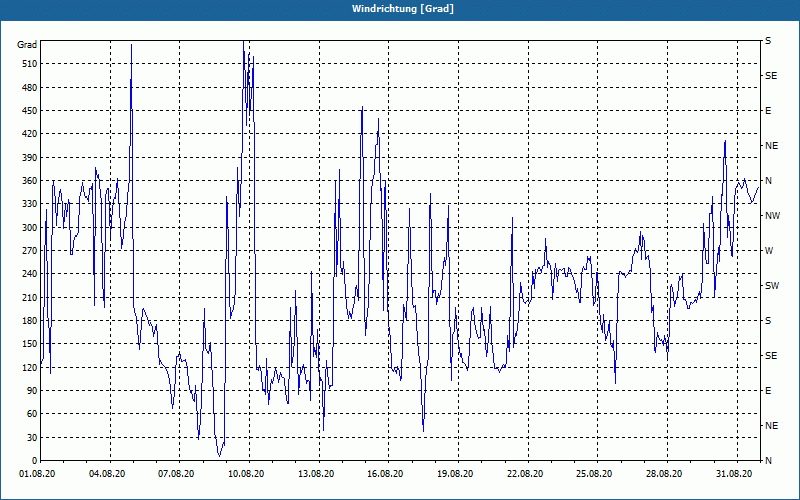Select the 210 y-axis value
Screen dimensions: 800x500
tap(30, 297)
